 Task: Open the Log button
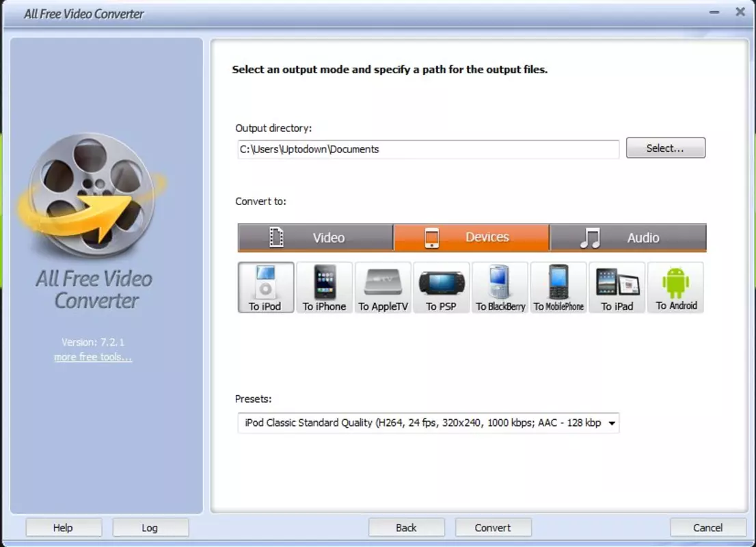click(150, 528)
